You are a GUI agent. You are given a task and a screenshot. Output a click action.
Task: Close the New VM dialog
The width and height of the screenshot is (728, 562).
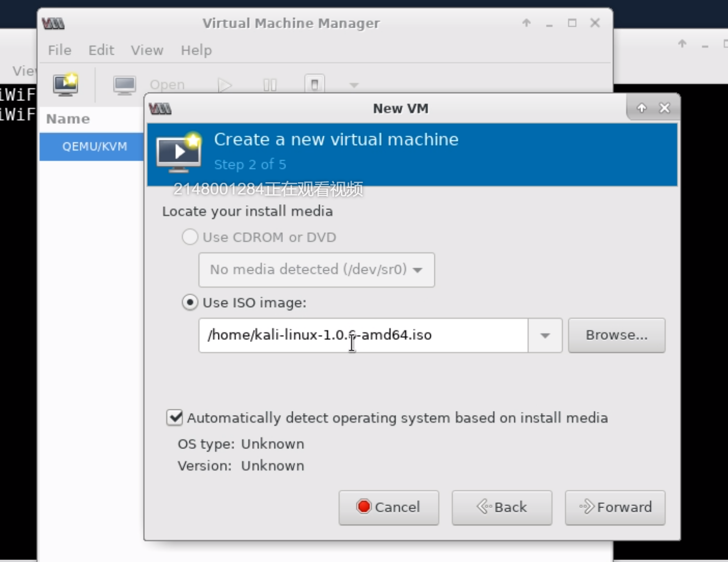[665, 108]
